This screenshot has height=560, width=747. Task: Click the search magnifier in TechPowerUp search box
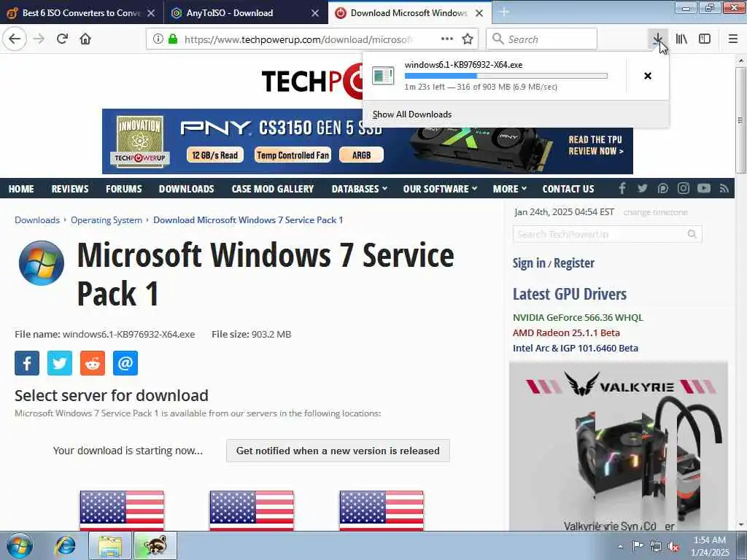click(692, 234)
